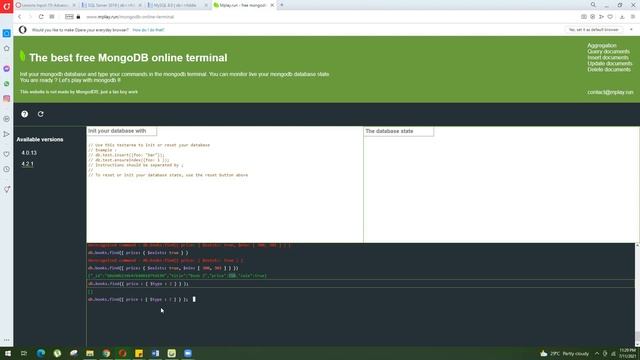Click the browser forward arrow

tap(29, 17)
